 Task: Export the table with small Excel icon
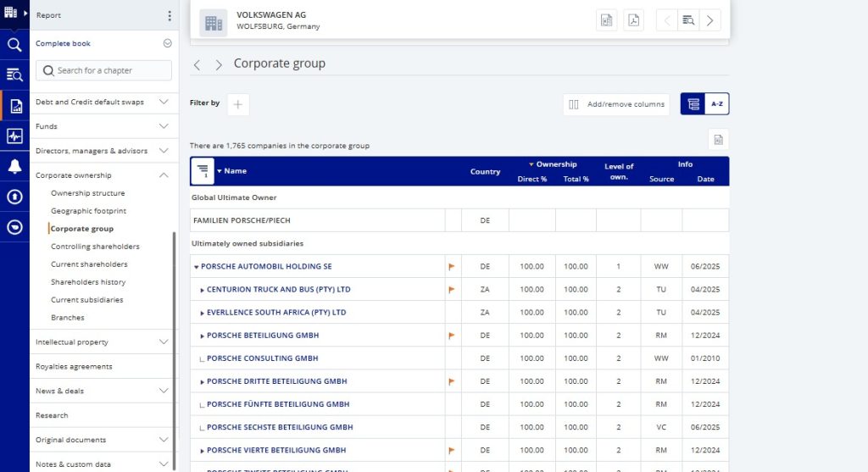[718, 140]
